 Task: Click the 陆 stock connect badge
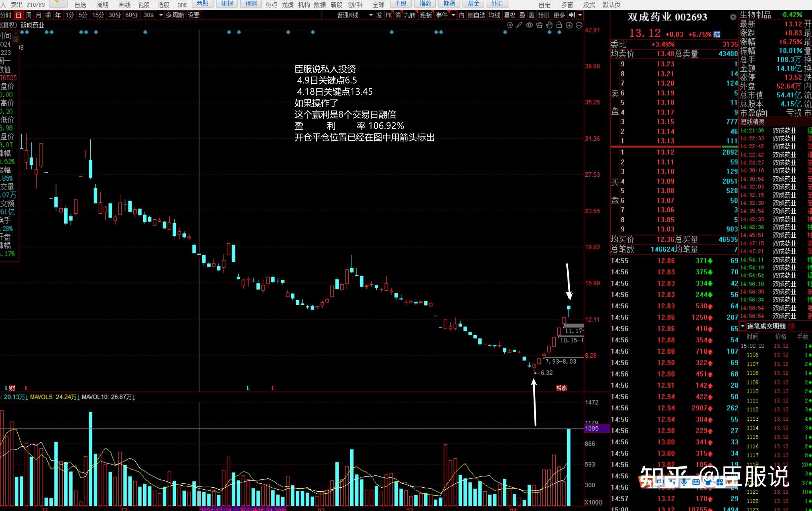(717, 34)
